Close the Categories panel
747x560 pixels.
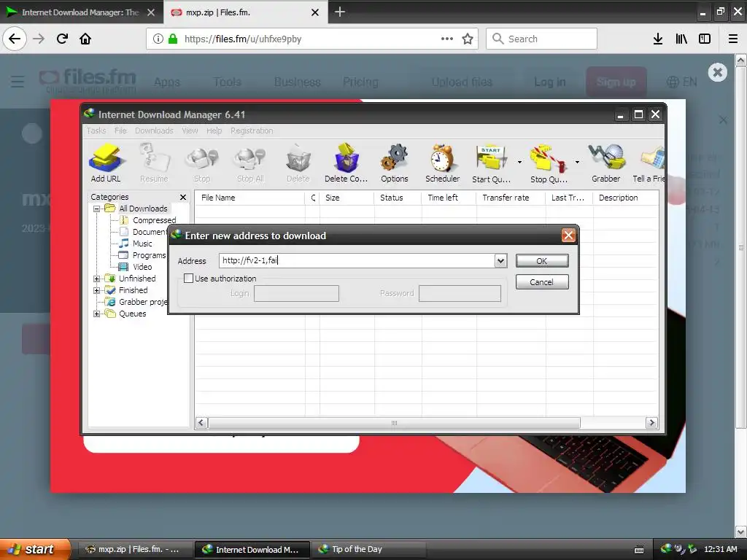pos(183,197)
